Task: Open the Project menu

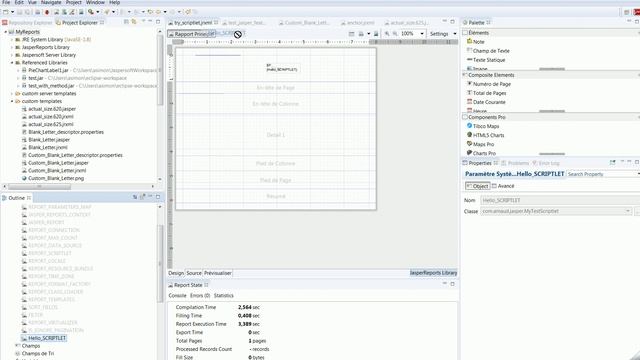Action: coord(74,2)
